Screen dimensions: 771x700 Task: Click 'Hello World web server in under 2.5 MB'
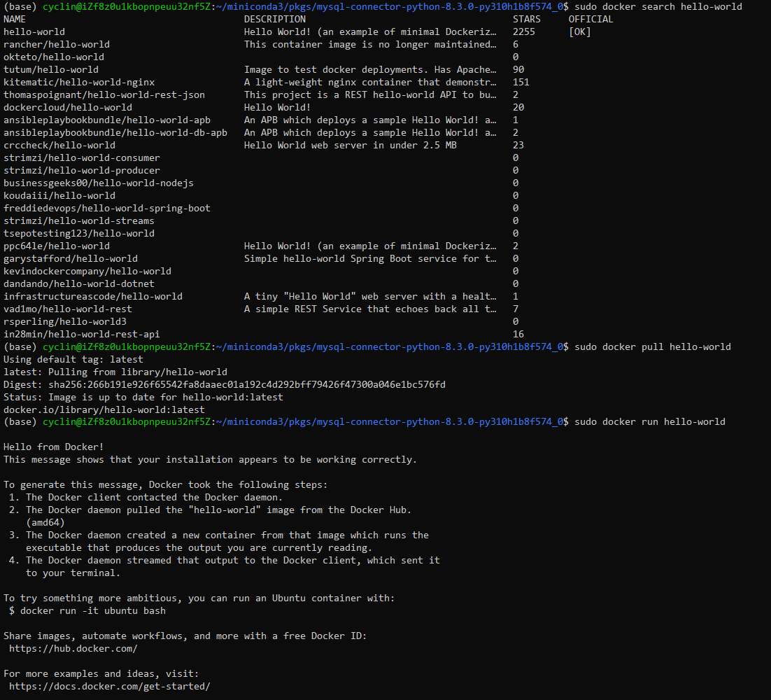pos(351,145)
